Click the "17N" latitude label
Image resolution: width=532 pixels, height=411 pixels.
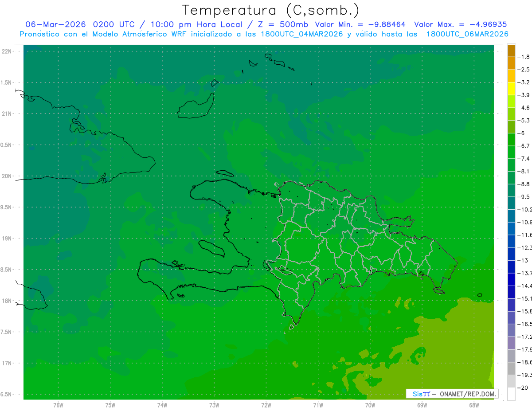tap(7, 363)
